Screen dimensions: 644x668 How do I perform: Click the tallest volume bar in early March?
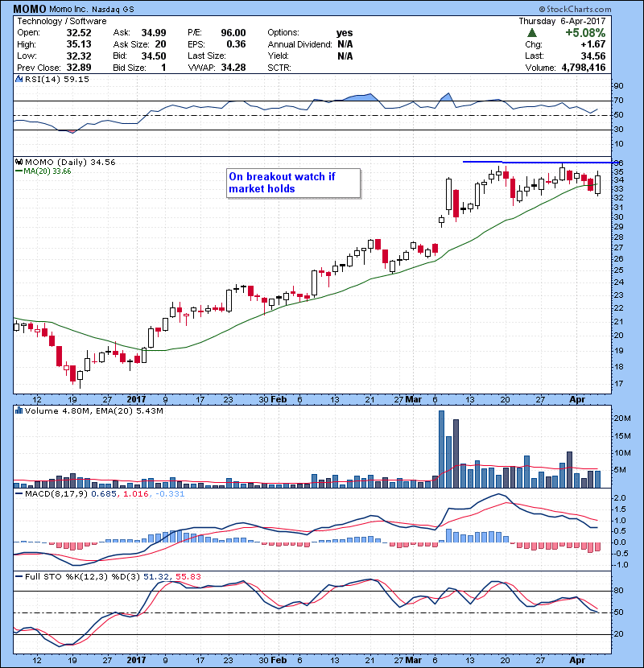(442, 449)
